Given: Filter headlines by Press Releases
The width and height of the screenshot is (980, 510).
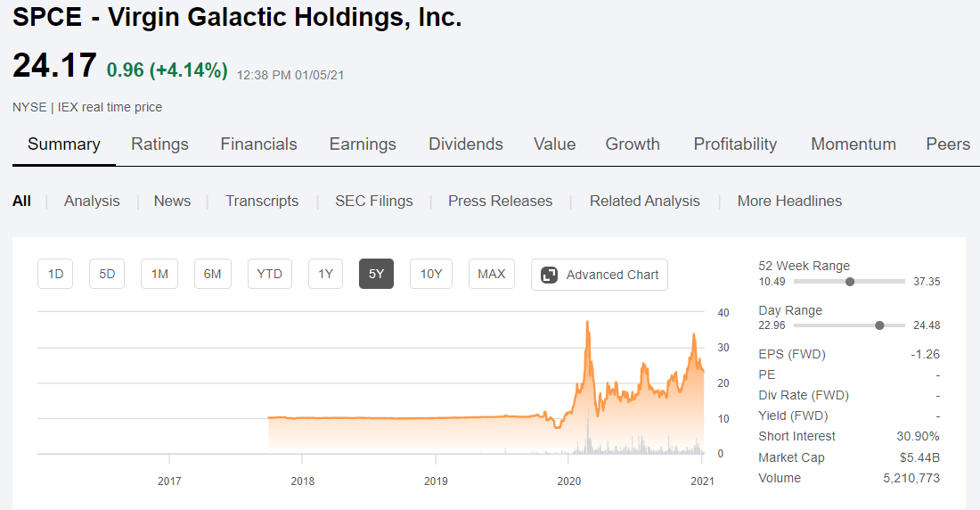Looking at the screenshot, I should (x=500, y=201).
